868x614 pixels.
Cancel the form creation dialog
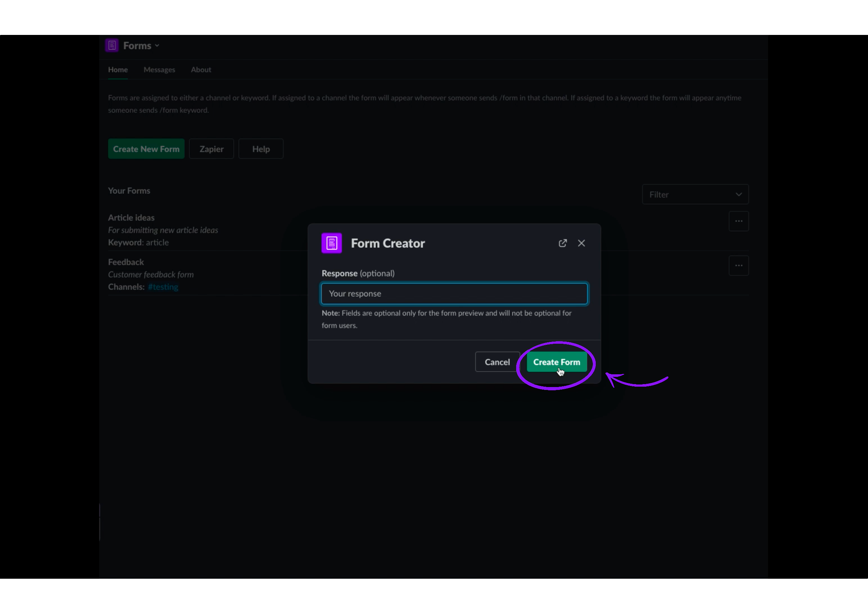pos(497,361)
